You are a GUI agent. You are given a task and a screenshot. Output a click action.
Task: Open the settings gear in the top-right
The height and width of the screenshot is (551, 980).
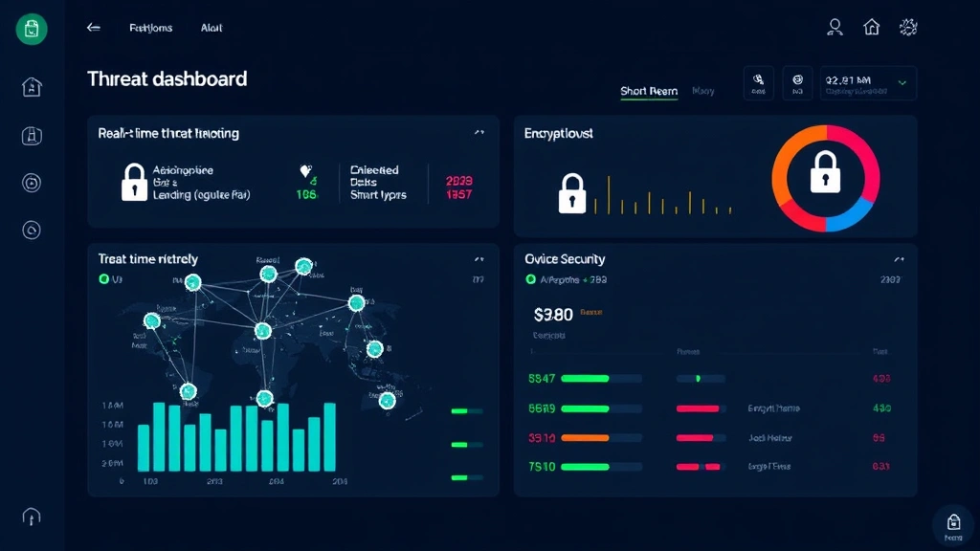(907, 27)
